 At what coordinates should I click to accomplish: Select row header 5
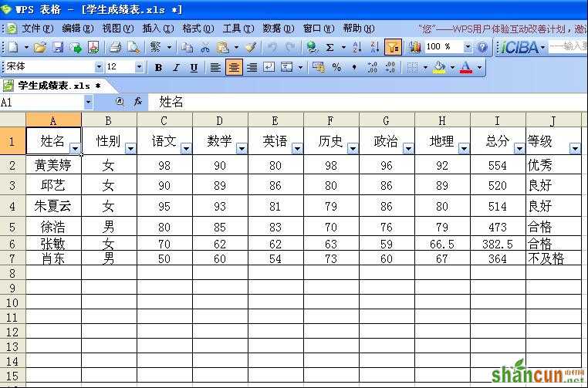tap(12, 227)
